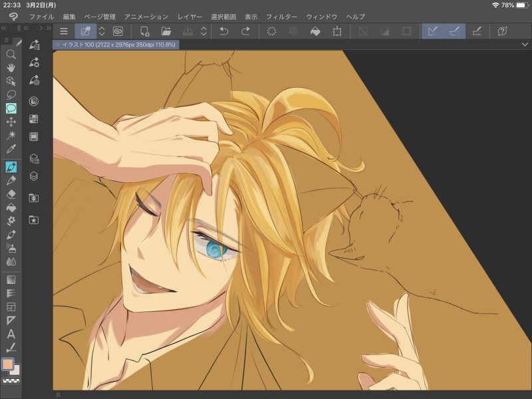The width and height of the screenshot is (532, 399).
Task: Click the Undo arrow button
Action: (x=224, y=31)
